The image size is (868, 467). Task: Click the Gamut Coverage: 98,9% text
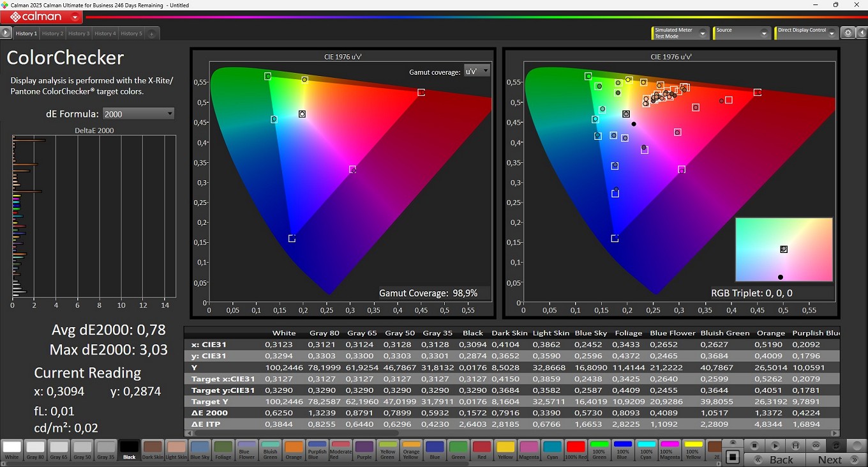tap(428, 293)
